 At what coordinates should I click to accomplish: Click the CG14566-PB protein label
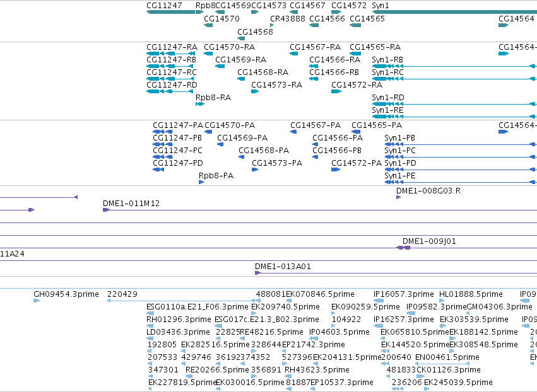click(337, 151)
